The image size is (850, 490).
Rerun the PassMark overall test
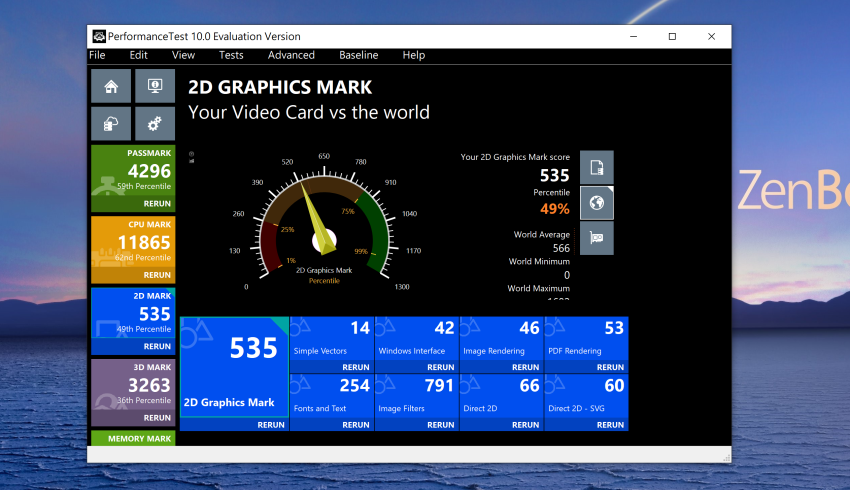click(157, 204)
